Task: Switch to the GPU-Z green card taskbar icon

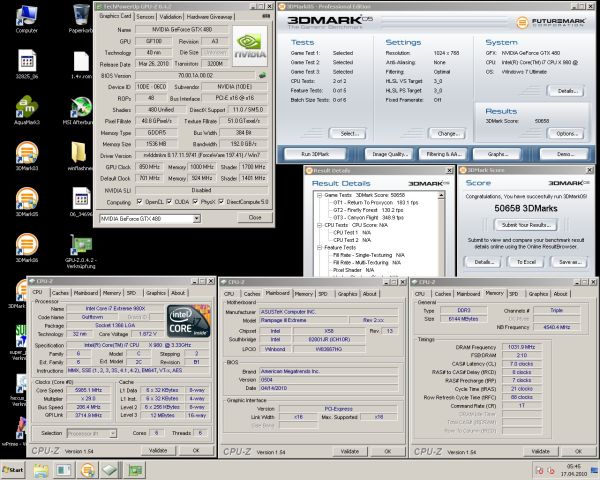Action: (135, 470)
